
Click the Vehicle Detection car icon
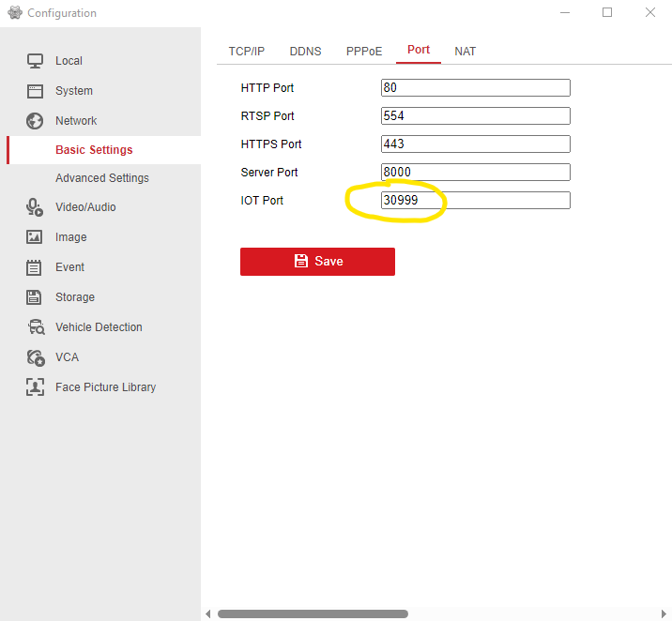pyautogui.click(x=35, y=327)
